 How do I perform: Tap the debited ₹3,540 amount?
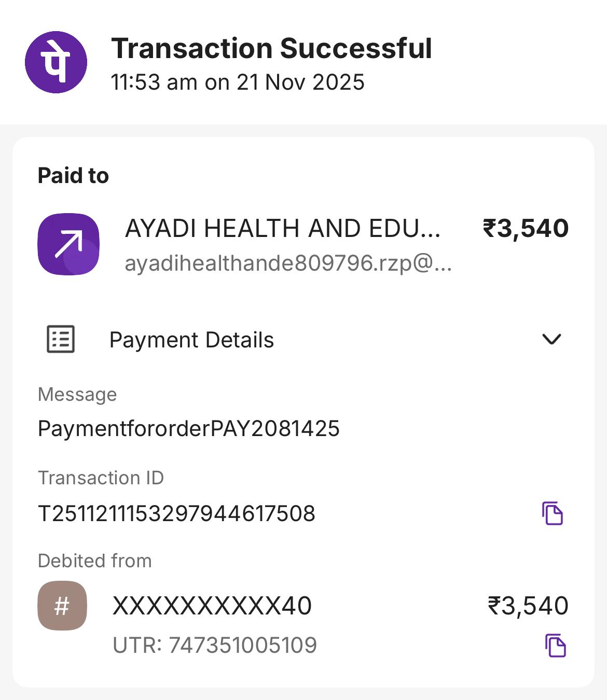click(x=528, y=606)
